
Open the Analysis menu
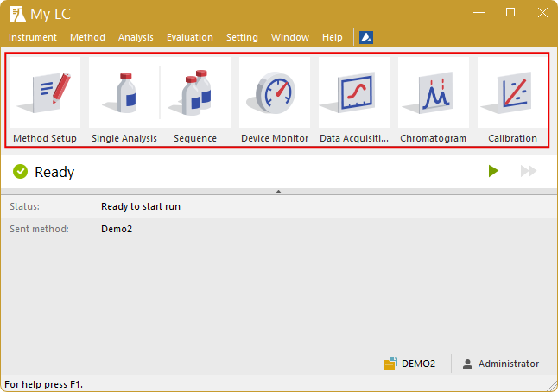pyautogui.click(x=136, y=37)
